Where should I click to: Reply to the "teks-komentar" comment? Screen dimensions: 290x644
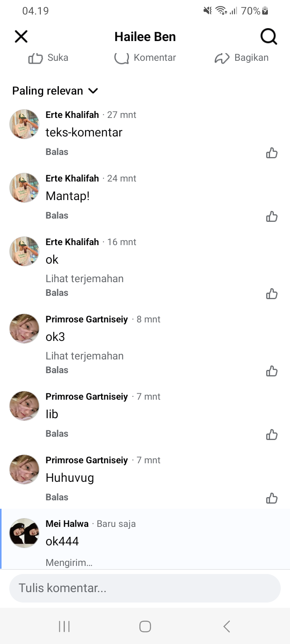57,152
